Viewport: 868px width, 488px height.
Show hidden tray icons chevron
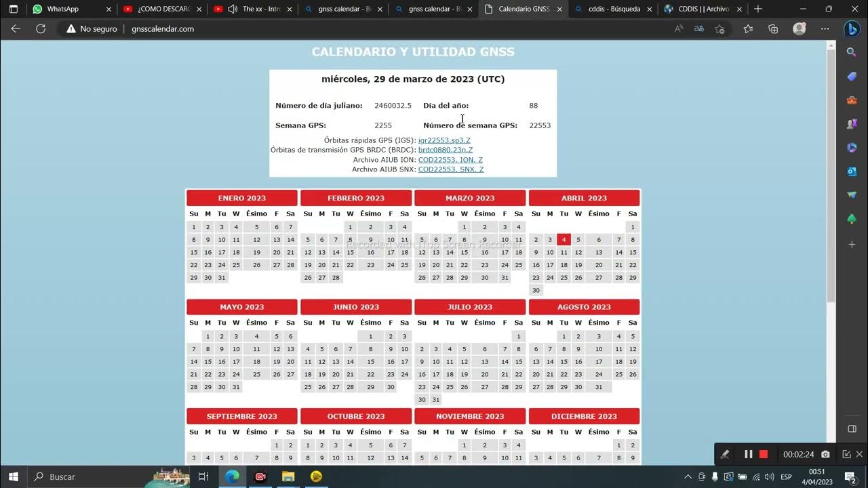[x=688, y=476]
